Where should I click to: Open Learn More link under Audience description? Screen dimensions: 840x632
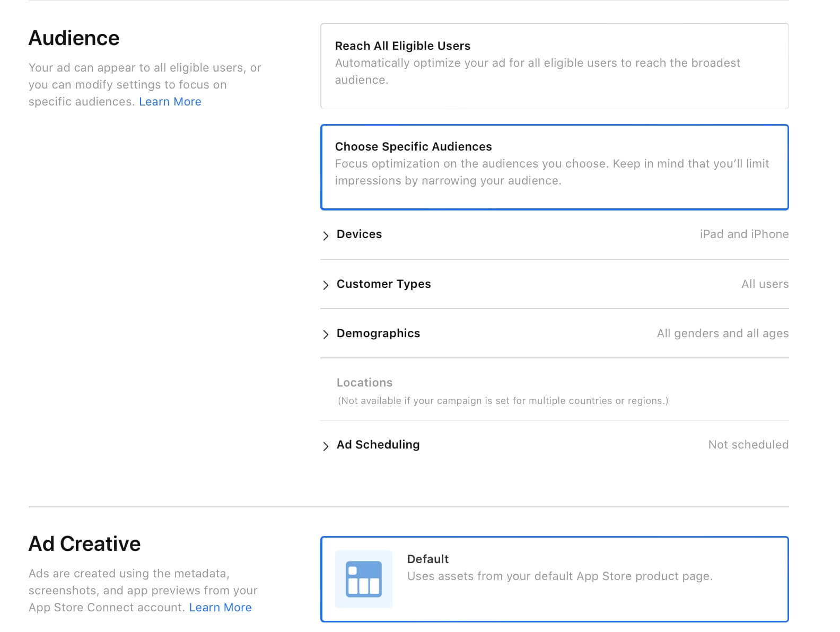170,102
